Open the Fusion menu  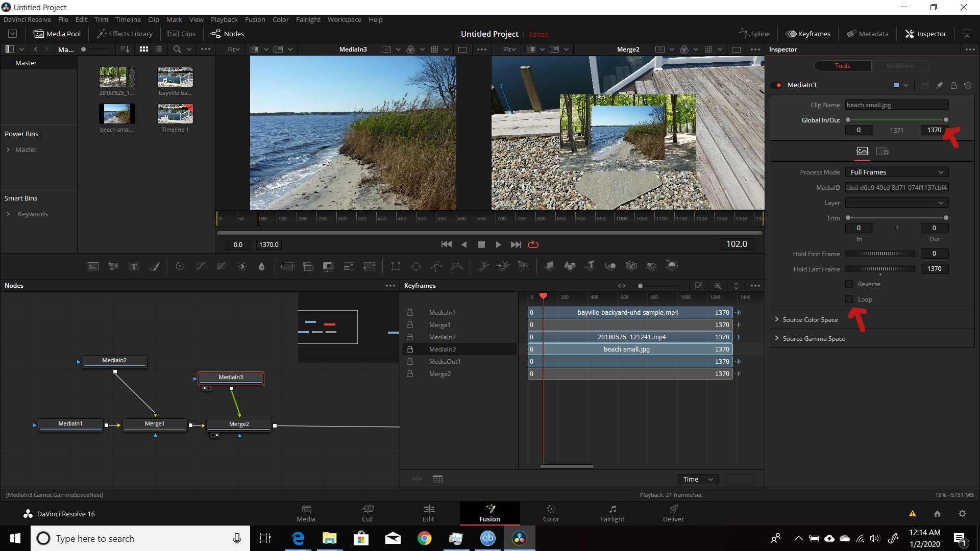255,19
